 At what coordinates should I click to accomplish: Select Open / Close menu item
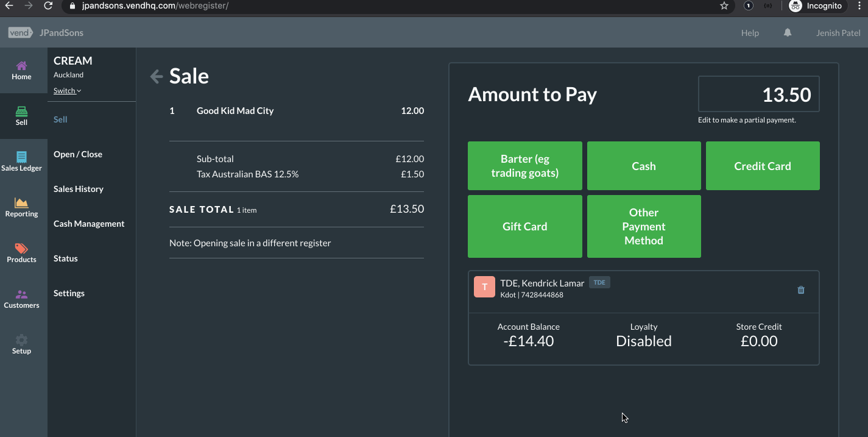[x=78, y=154]
